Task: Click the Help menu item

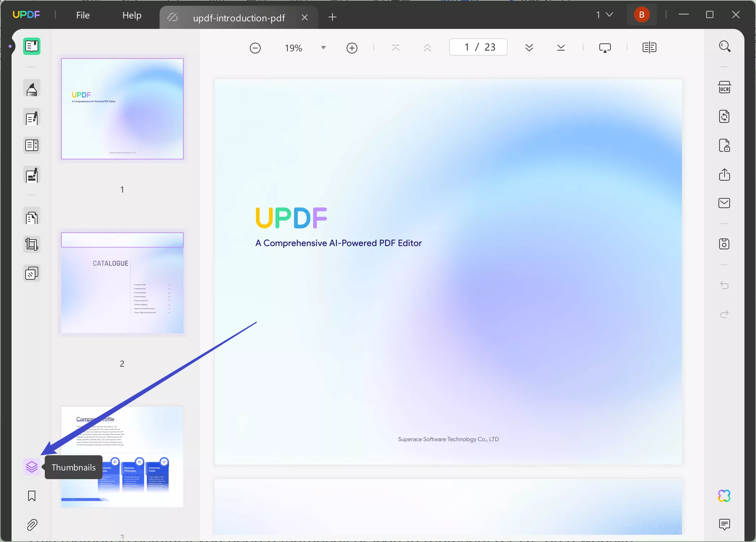Action: tap(132, 15)
